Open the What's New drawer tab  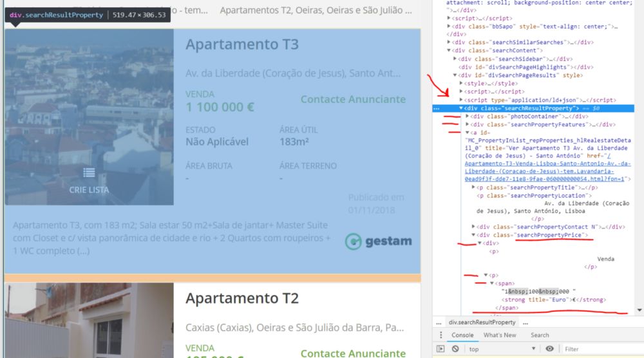tap(500, 335)
